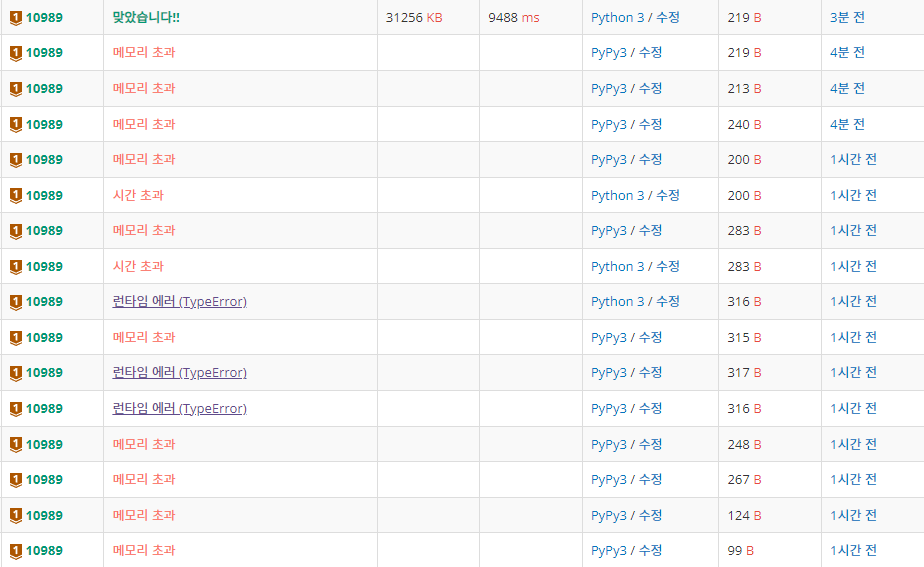
Task: Open the TypeError runtime error in the 317 B row
Action: coord(179,372)
